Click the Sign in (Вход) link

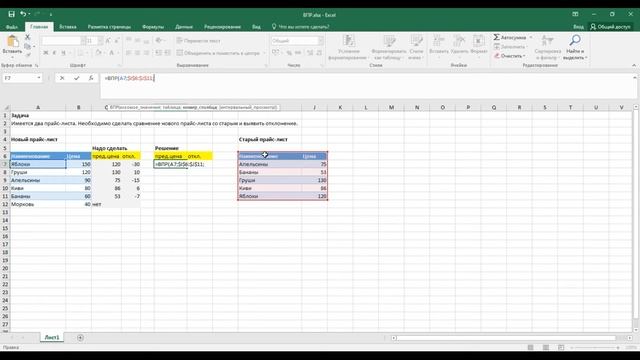(x=578, y=27)
